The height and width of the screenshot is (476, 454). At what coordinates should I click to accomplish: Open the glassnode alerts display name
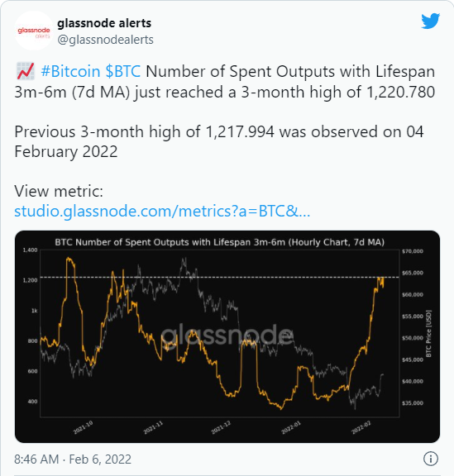(104, 23)
